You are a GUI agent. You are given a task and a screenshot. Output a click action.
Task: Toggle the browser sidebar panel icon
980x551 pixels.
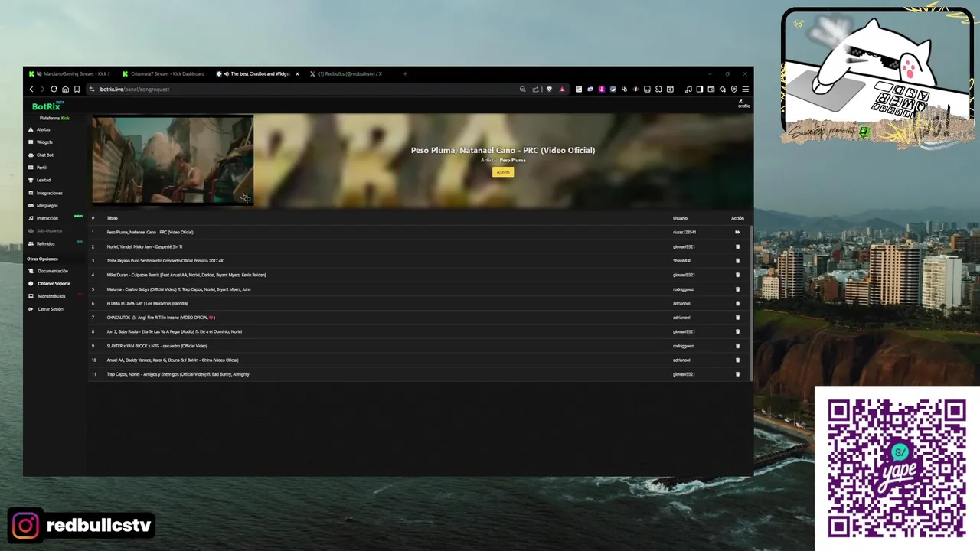[x=700, y=90]
